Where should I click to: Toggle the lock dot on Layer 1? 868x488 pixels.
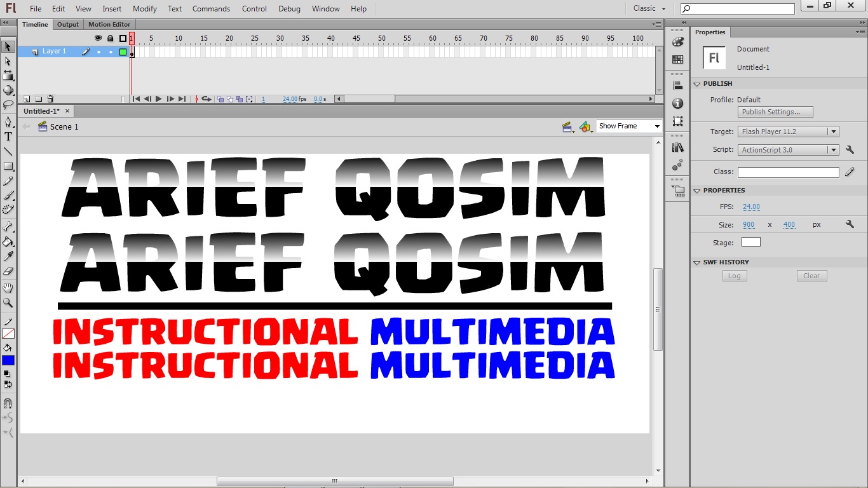point(111,52)
